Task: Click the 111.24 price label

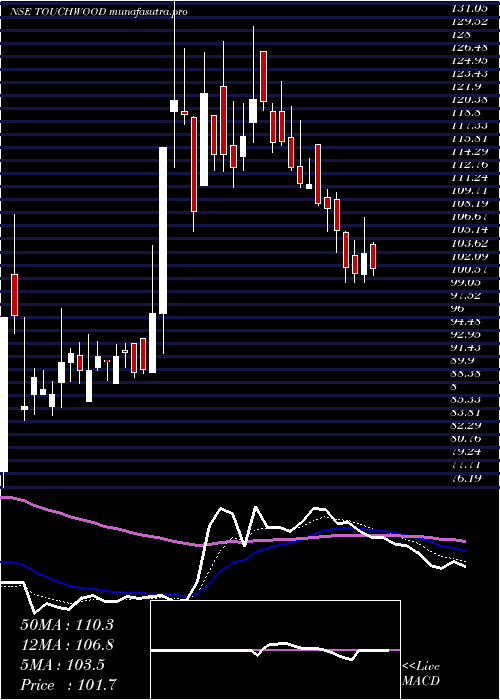Action: (x=470, y=178)
